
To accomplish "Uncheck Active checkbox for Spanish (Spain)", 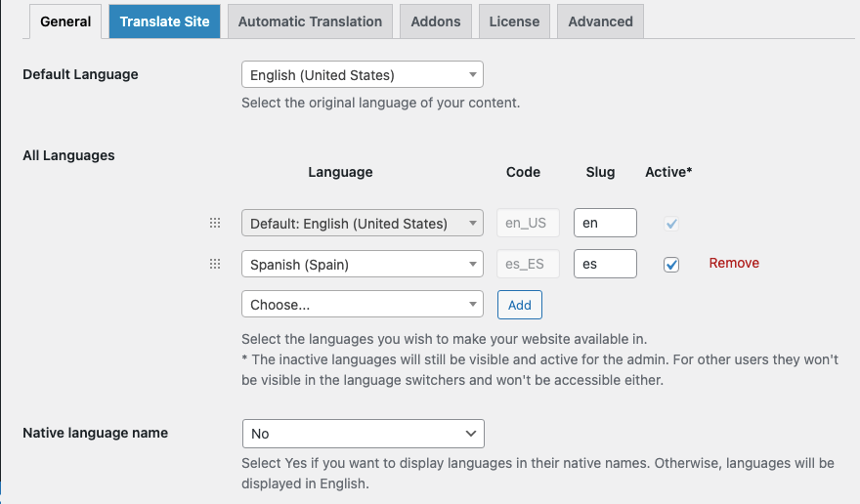I will pyautogui.click(x=671, y=265).
